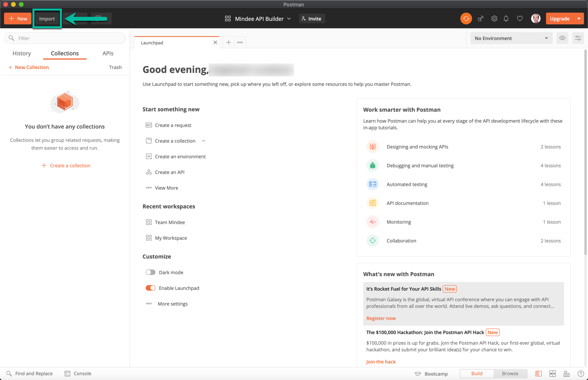Open the notifications bell
588x380 pixels.
[506, 18]
